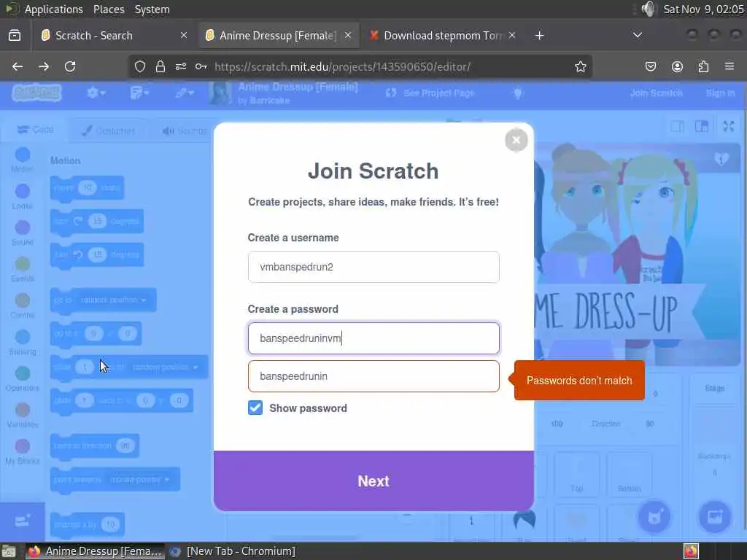Select Events block category
Image resolution: width=747 pixels, height=560 pixels.
[x=23, y=270]
